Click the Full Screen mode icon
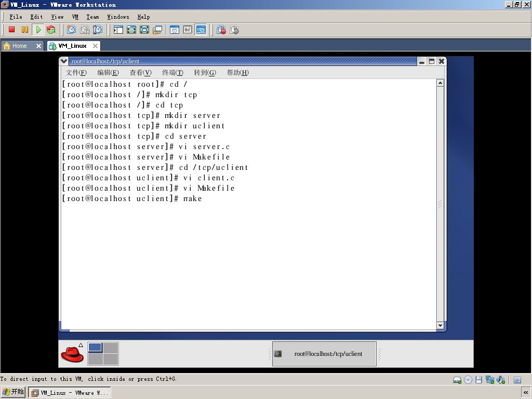This screenshot has height=399, width=532. [x=144, y=30]
